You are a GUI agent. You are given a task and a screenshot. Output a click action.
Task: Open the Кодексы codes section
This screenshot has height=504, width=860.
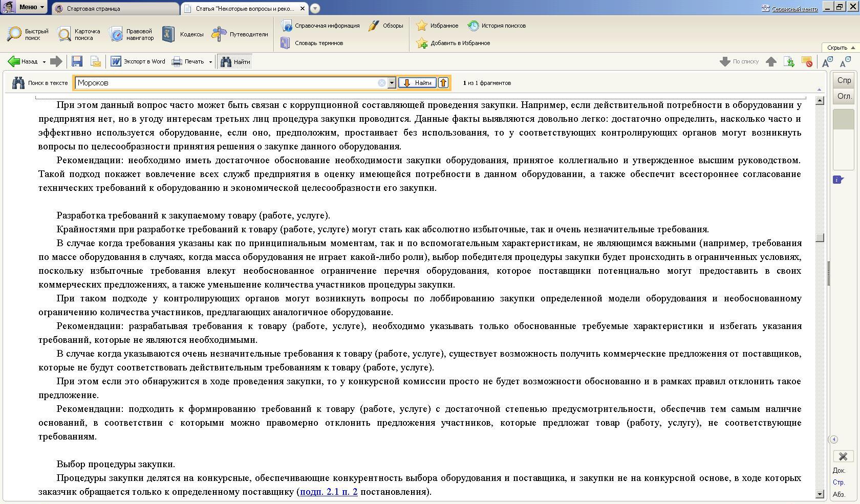[183, 34]
